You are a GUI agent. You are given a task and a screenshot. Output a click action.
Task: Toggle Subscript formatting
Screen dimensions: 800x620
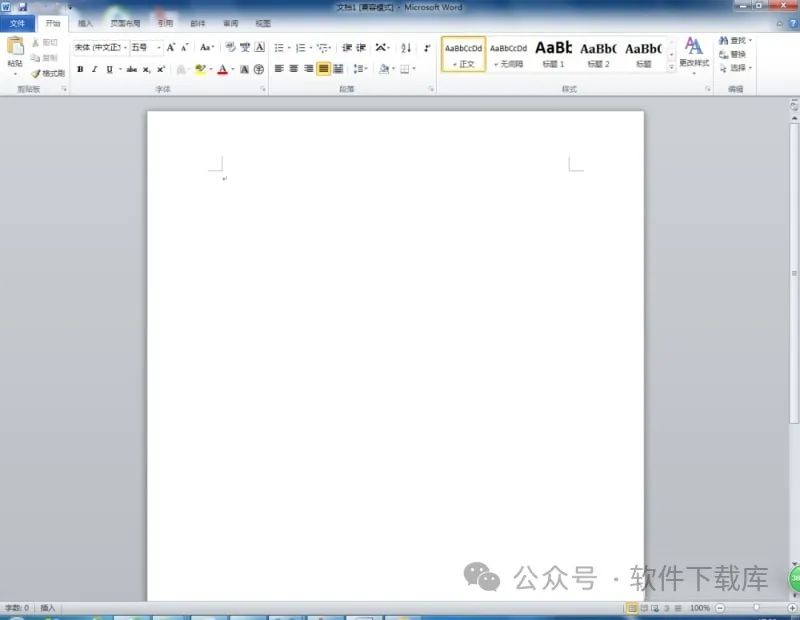click(146, 69)
